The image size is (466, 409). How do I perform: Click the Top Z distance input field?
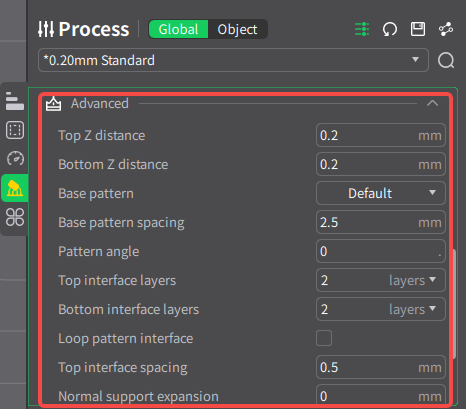tap(381, 135)
